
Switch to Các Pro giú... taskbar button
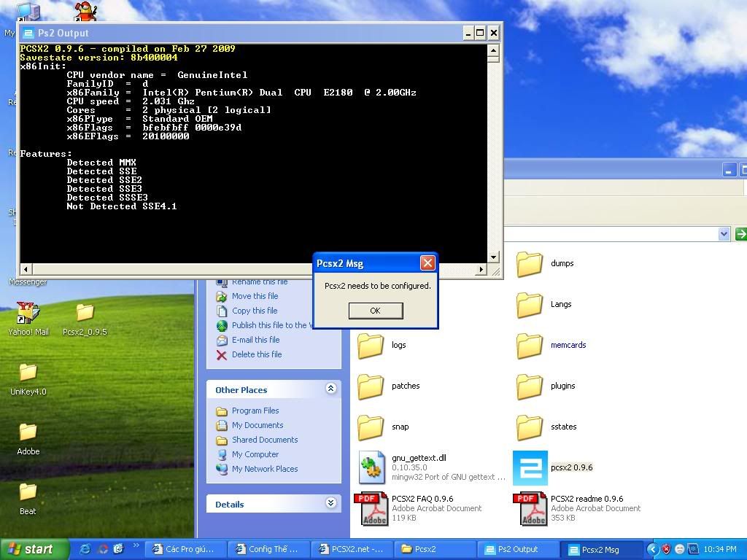[x=185, y=550]
